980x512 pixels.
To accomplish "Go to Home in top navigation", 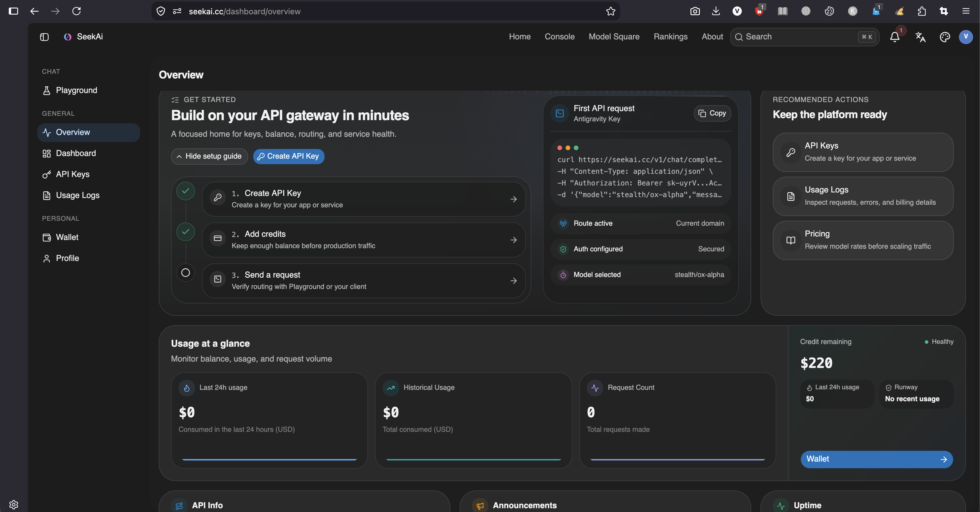I will 520,37.
